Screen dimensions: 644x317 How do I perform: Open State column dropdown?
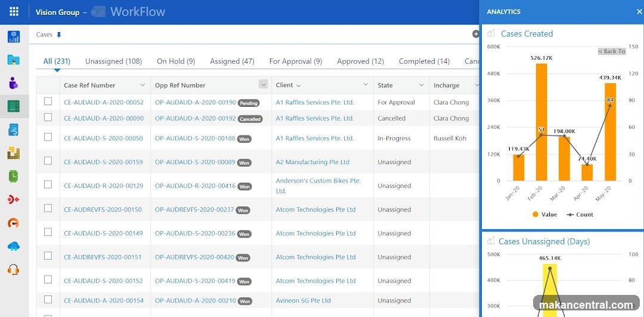pyautogui.click(x=421, y=85)
